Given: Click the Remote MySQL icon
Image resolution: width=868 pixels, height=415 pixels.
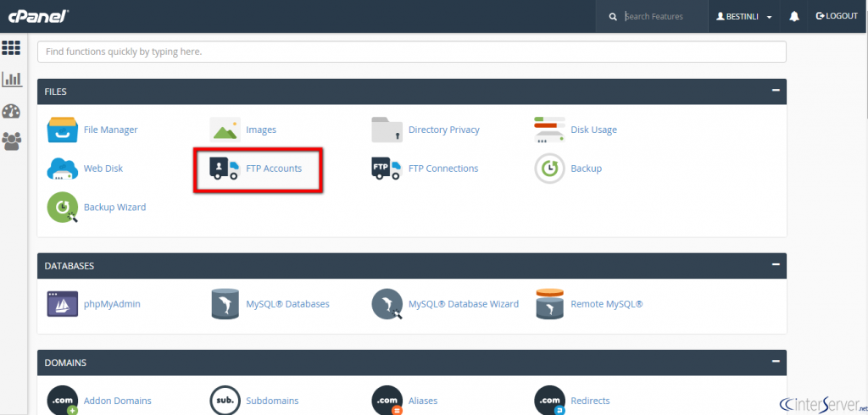Looking at the screenshot, I should (x=549, y=304).
